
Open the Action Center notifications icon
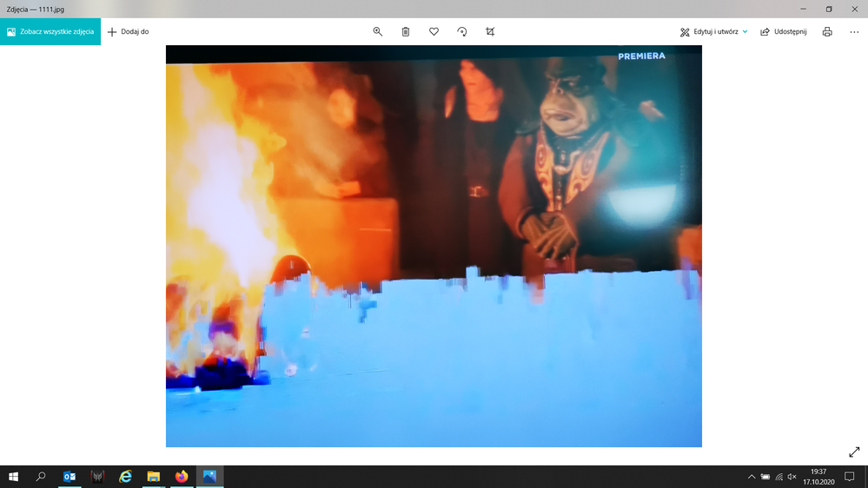tap(849, 477)
